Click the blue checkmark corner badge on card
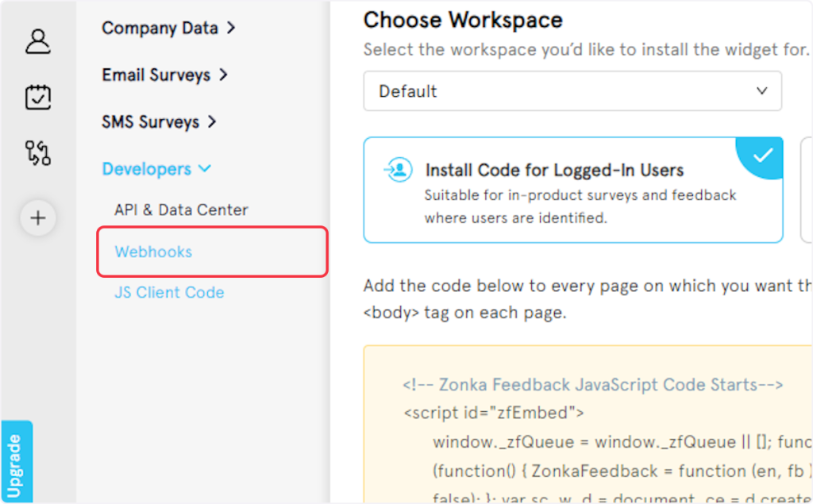Viewport: 813px width, 504px height. 763,155
